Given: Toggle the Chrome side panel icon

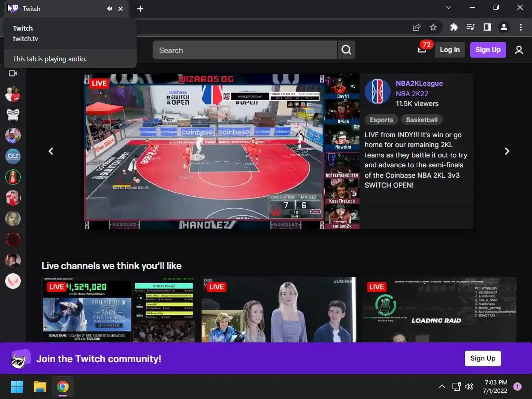Looking at the screenshot, I should (487, 27).
